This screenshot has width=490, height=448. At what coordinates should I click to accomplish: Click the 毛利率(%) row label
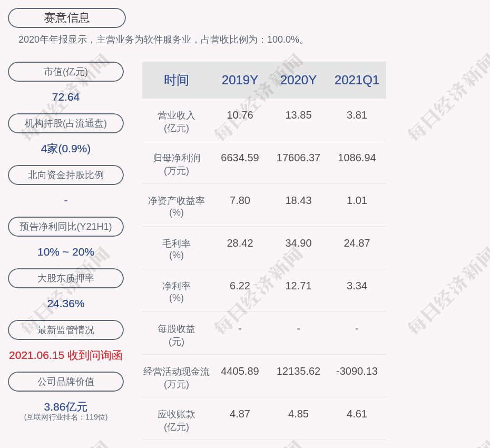177,249
